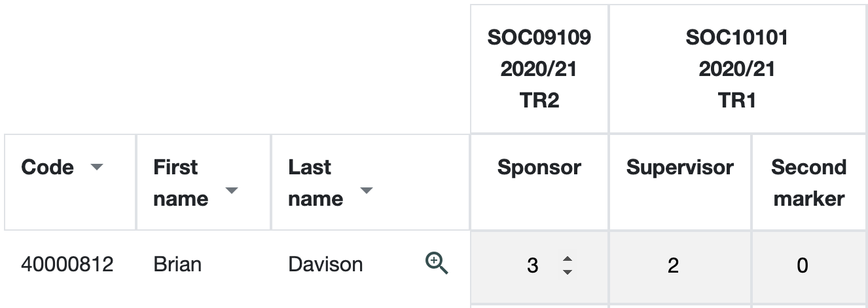Image resolution: width=868 pixels, height=308 pixels.
Task: Sort by Code dropdown arrow
Action: tap(97, 168)
